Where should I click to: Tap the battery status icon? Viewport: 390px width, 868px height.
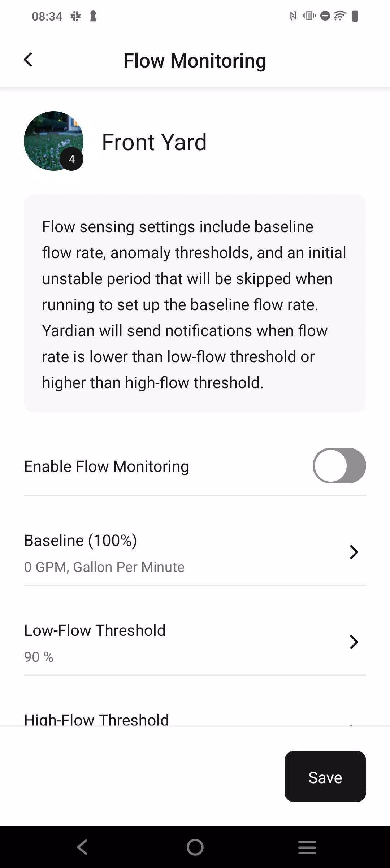[355, 16]
